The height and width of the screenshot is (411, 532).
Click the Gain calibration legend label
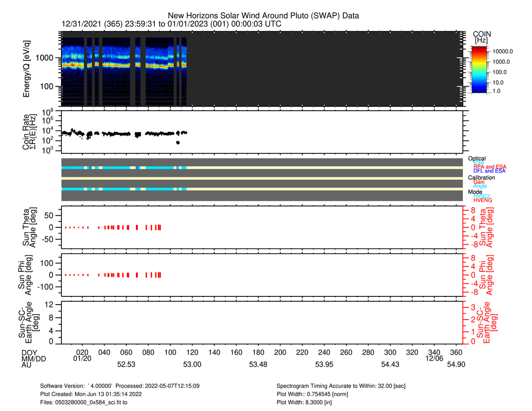[479, 182]
